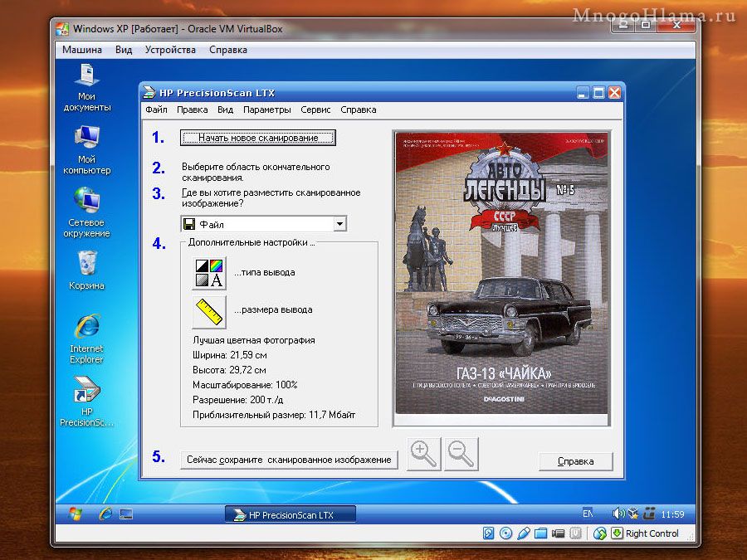The image size is (747, 560).
Task: Click the Разрешение: 200 т./д text
Action: (x=237, y=400)
